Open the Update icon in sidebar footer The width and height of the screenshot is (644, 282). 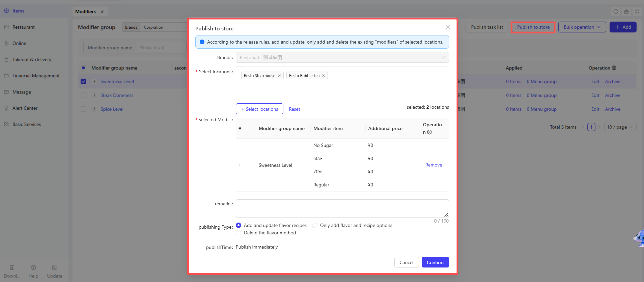pos(55,267)
